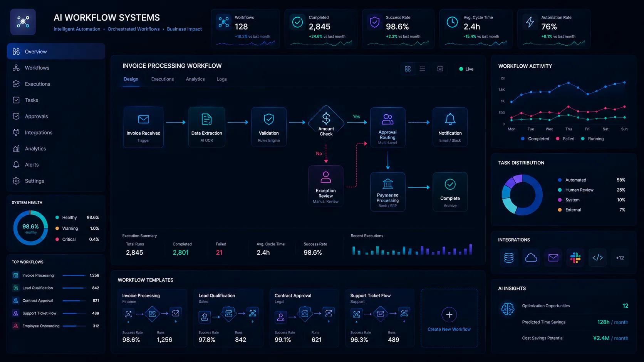Expand the +12 more integrations
This screenshot has height=362, width=644.
click(x=620, y=258)
